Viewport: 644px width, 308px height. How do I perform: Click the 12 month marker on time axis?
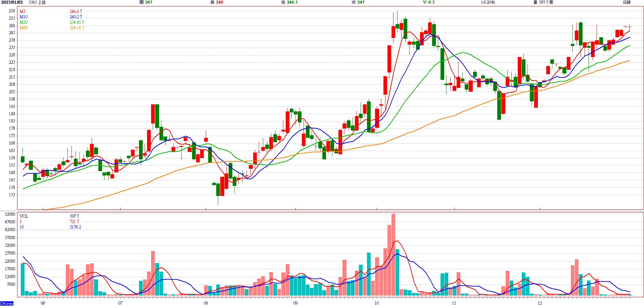[540, 303]
